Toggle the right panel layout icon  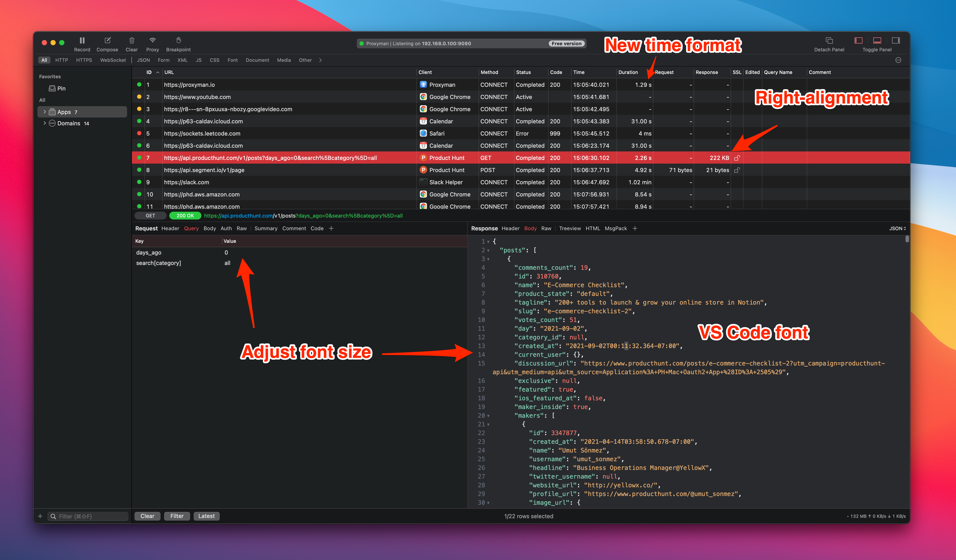pos(896,40)
